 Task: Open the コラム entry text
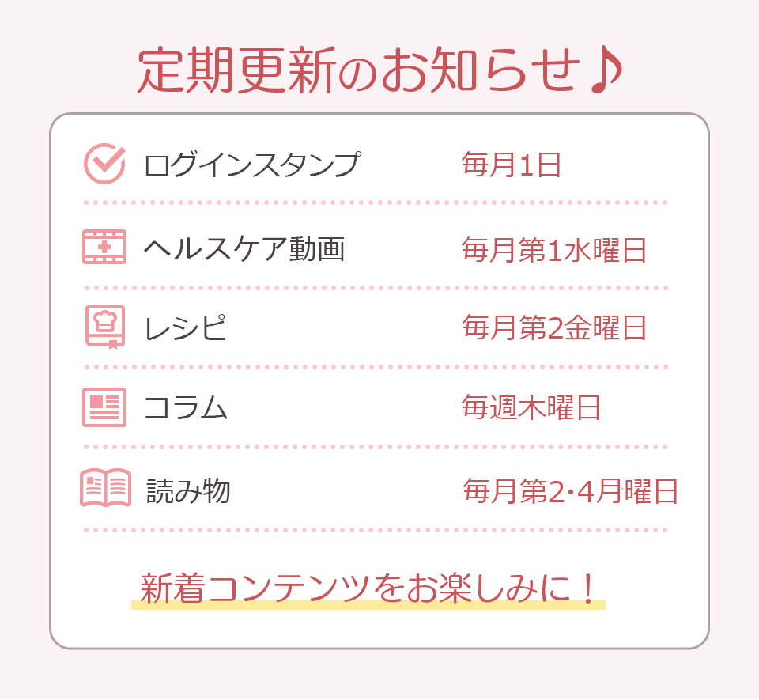pyautogui.click(x=187, y=408)
